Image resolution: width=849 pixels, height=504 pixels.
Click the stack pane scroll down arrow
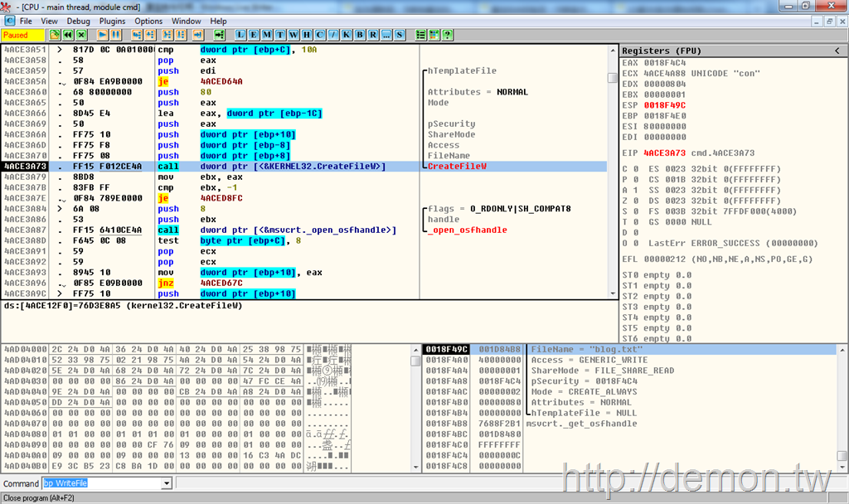[842, 467]
